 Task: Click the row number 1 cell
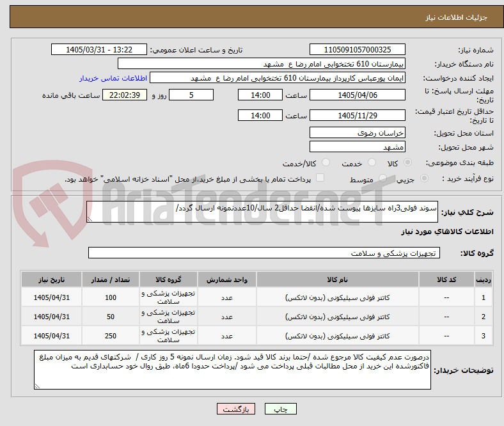(x=483, y=297)
